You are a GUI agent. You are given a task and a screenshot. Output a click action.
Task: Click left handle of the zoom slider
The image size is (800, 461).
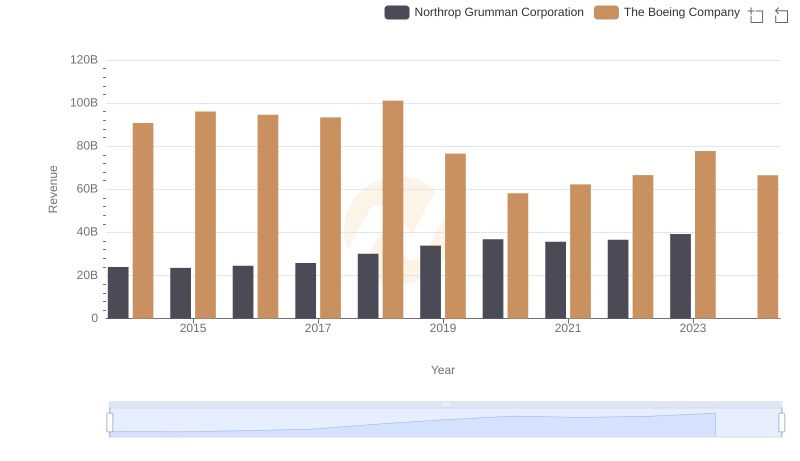[x=109, y=423]
